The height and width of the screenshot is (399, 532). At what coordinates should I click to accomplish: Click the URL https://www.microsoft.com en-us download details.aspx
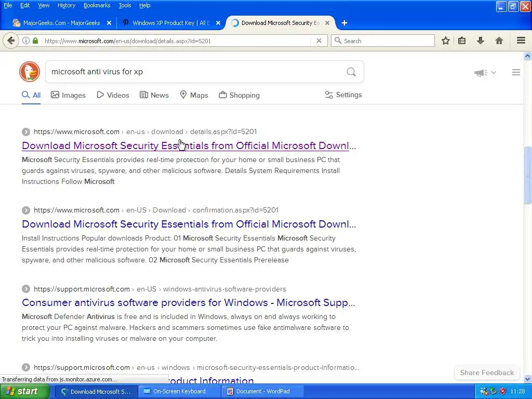(x=145, y=131)
